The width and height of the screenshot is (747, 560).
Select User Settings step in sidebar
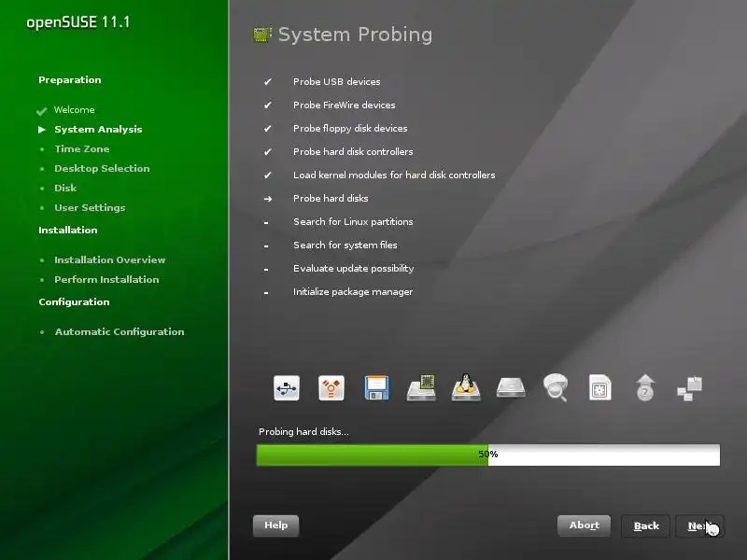(x=90, y=208)
